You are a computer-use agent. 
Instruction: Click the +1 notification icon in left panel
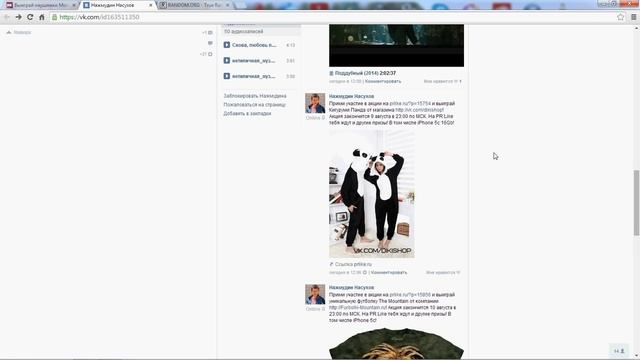pyautogui.click(x=207, y=32)
